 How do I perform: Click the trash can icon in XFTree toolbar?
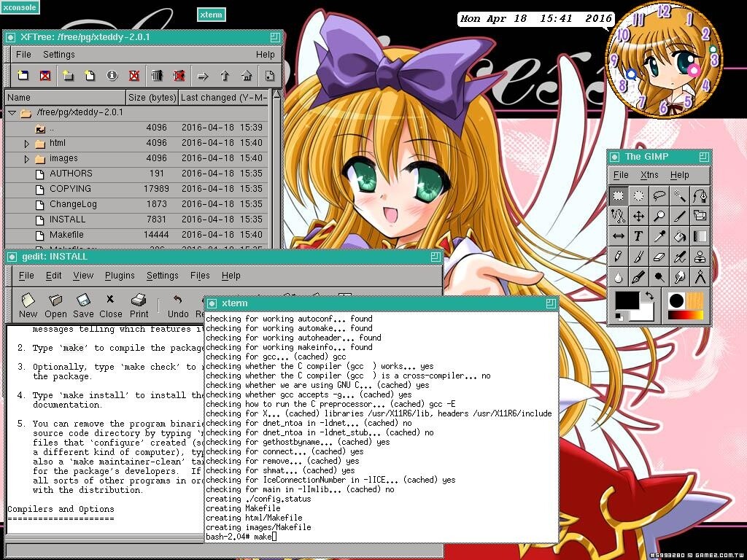[x=157, y=75]
